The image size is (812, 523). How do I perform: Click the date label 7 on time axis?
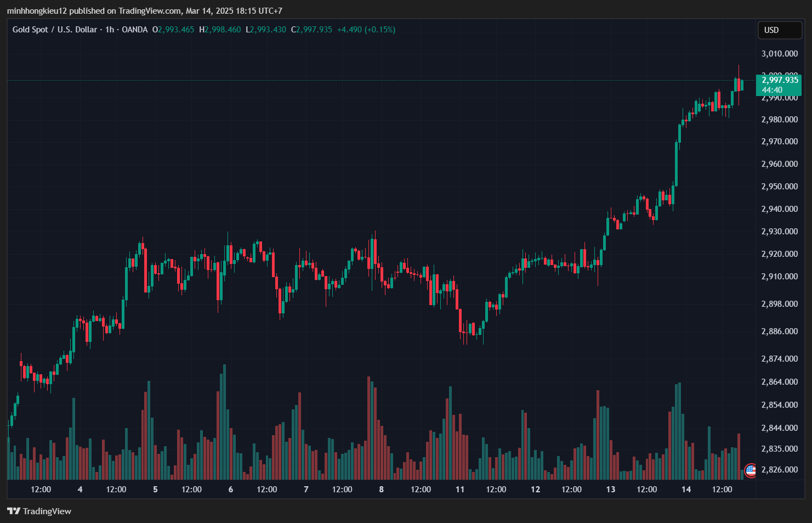point(306,489)
